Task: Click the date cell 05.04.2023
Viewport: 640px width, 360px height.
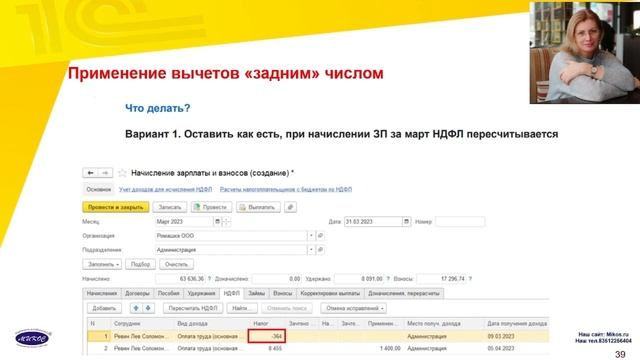Action: click(517, 349)
